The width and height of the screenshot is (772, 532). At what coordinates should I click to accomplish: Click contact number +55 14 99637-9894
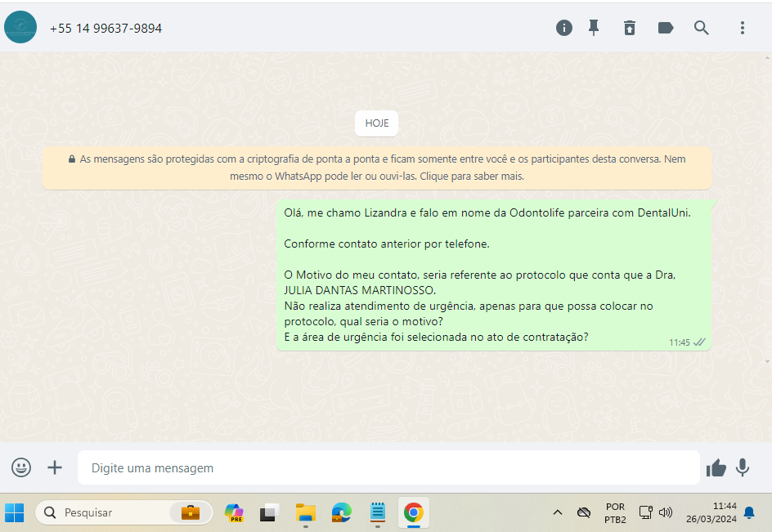[x=105, y=29]
